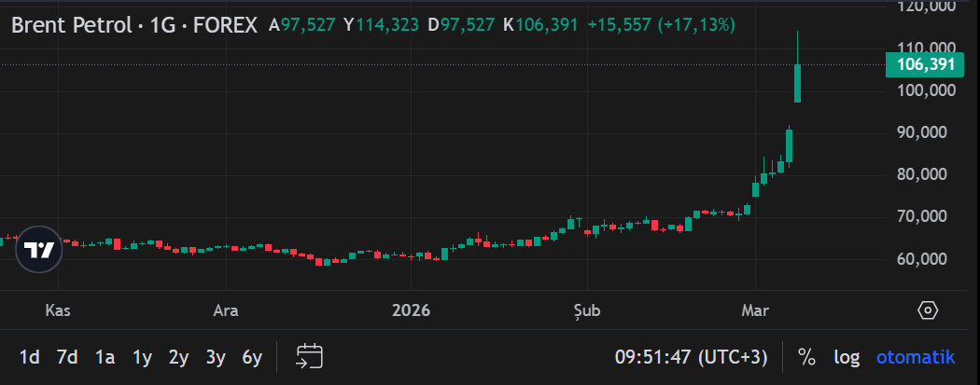Open chart settings hexagon icon

coord(927,310)
